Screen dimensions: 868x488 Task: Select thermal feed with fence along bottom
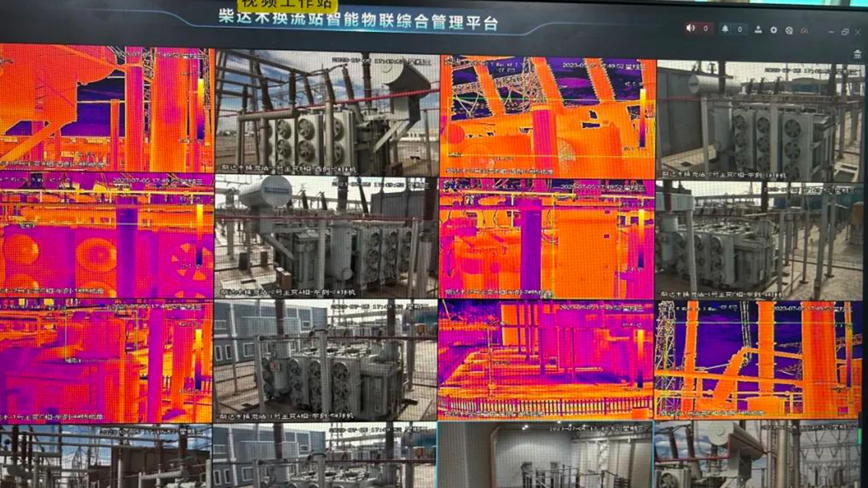pyautogui.click(x=545, y=360)
